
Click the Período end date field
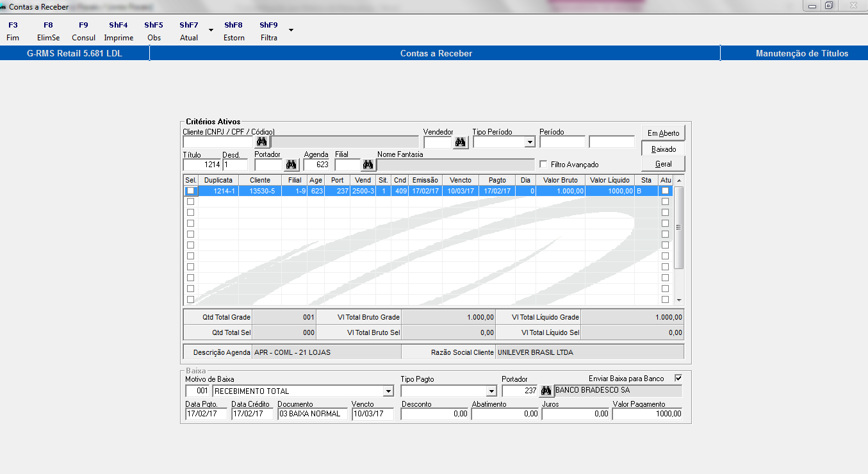click(612, 142)
